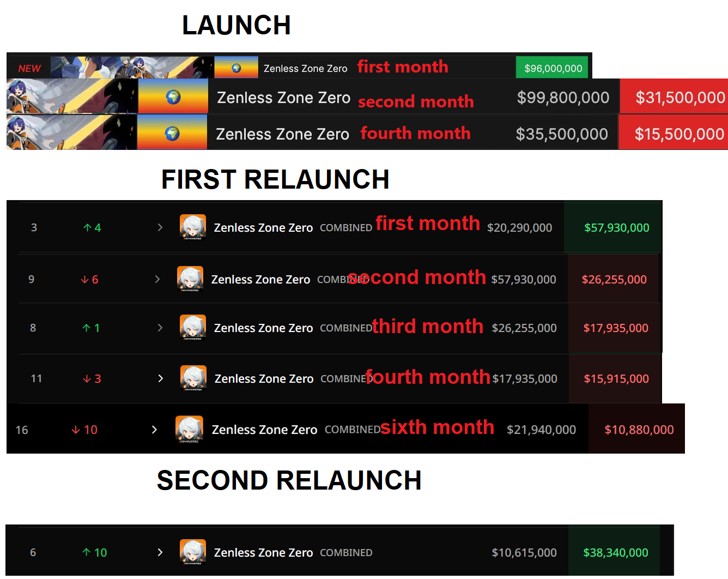Viewport: 728px width, 579px height.
Task: Click the red $31,500,000 revenue cell
Action: point(675,96)
